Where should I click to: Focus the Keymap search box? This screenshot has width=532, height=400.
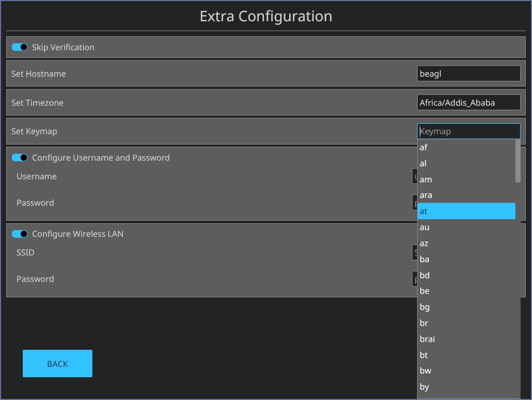[x=468, y=131]
